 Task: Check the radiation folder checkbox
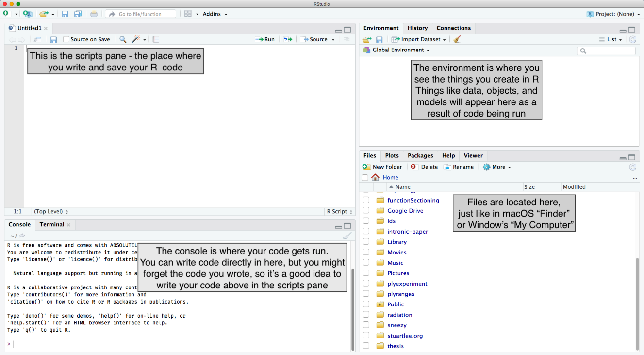pyautogui.click(x=366, y=315)
